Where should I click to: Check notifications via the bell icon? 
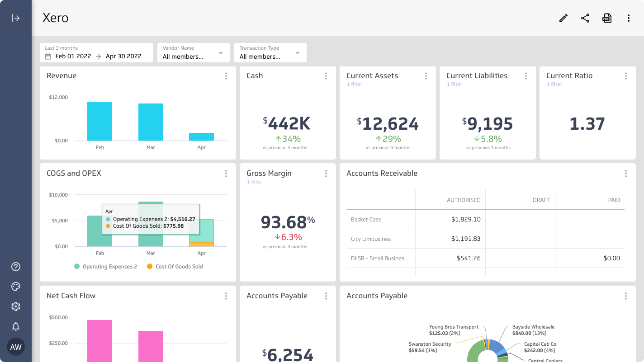15,326
